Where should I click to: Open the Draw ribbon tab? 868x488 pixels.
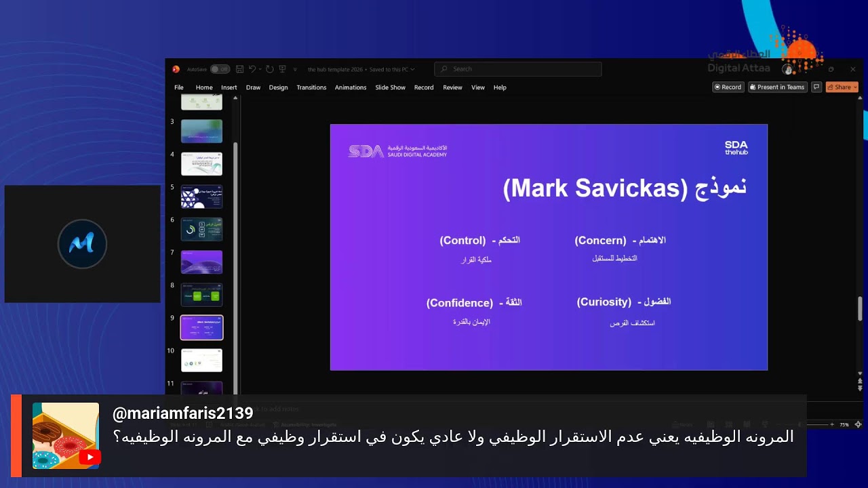pyautogui.click(x=253, y=87)
